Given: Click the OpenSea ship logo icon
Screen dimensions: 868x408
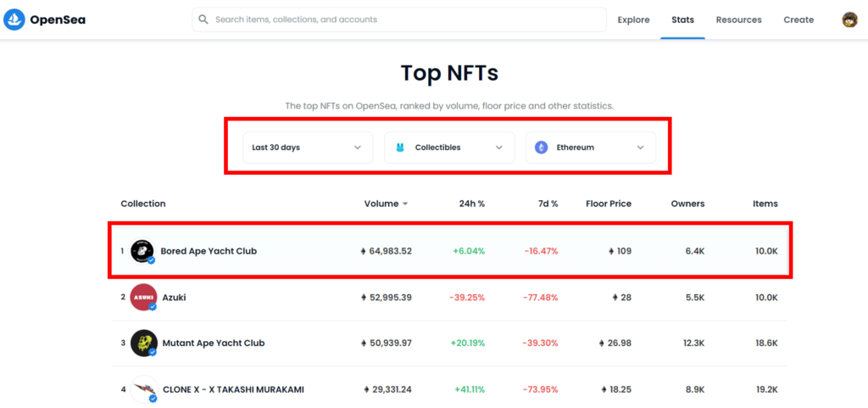Looking at the screenshot, I should tap(14, 20).
